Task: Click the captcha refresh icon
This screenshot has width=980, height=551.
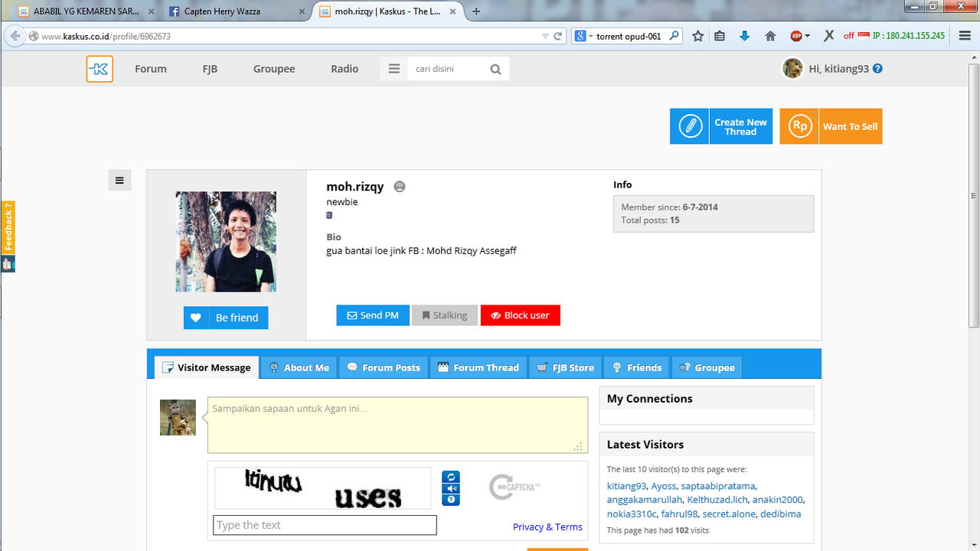Action: (451, 477)
